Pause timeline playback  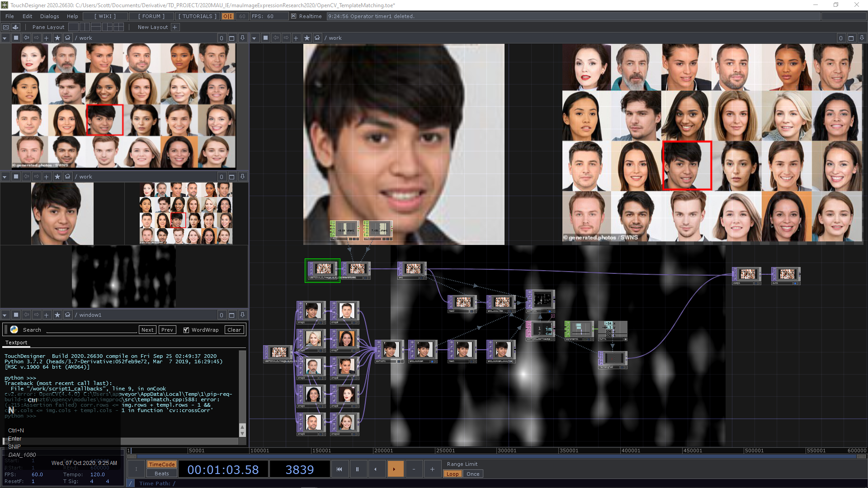[357, 469]
